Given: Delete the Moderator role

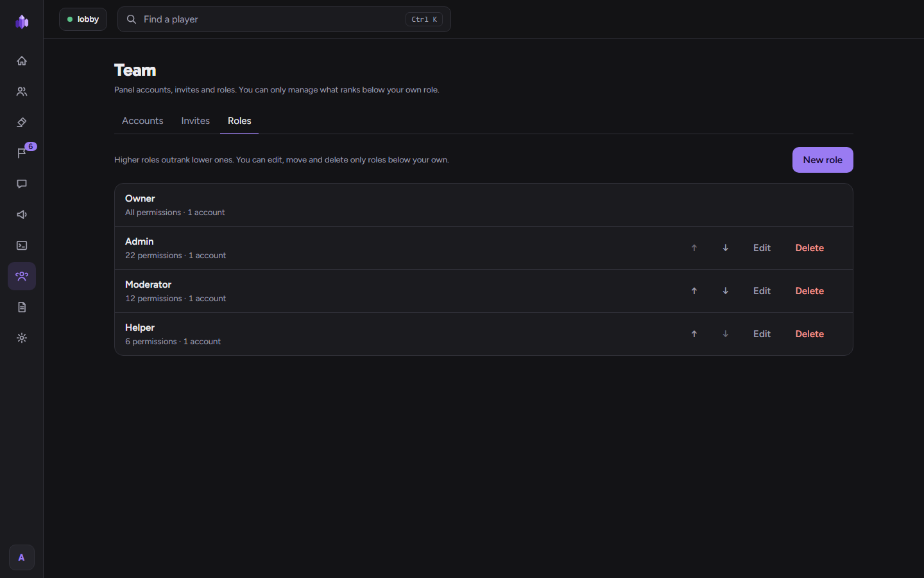Looking at the screenshot, I should tap(810, 291).
